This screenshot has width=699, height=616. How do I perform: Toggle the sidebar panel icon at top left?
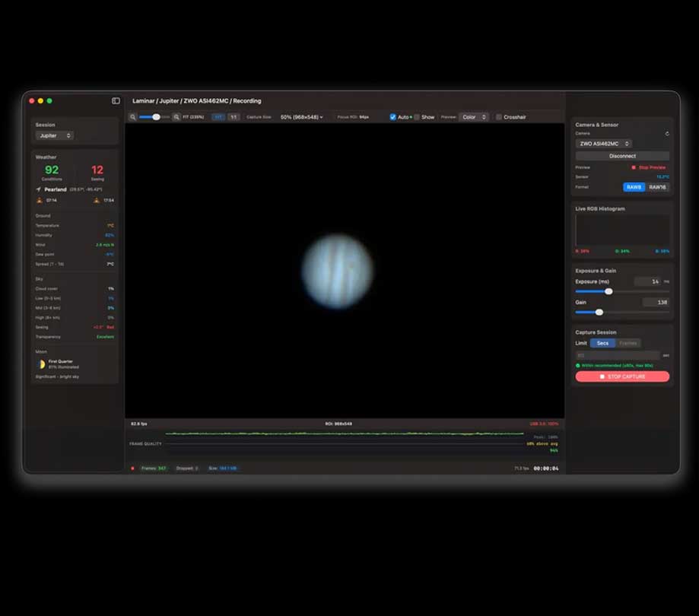(x=116, y=101)
